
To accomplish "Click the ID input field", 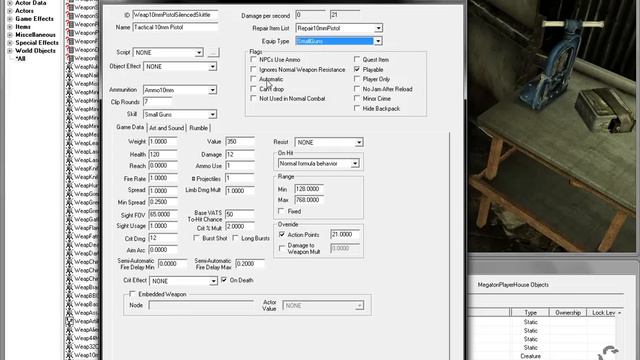I will pyautogui.click(x=175, y=15).
